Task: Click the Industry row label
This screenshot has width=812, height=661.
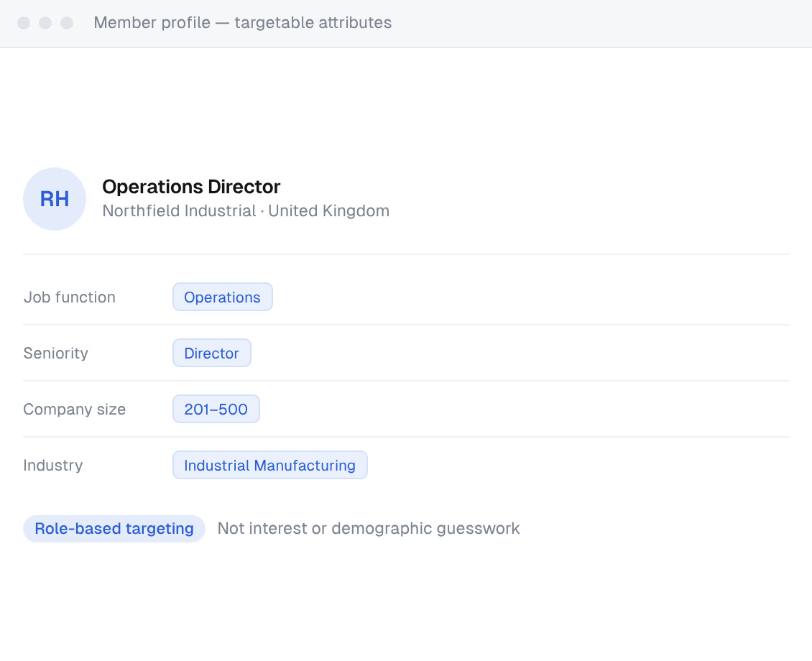Action: (x=53, y=465)
